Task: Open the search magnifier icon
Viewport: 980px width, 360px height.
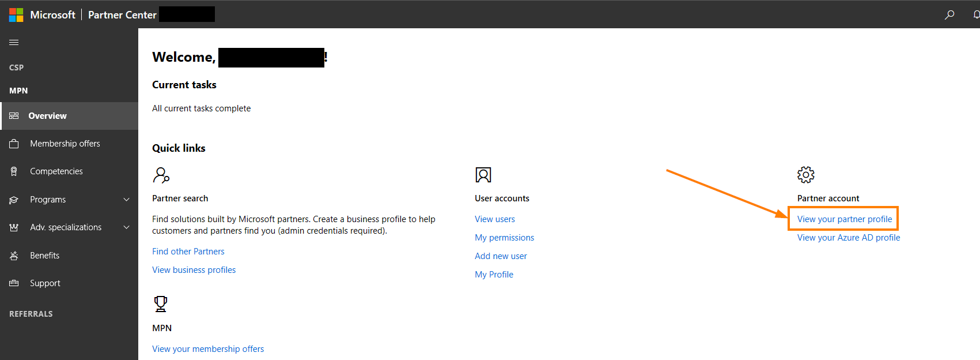Action: (x=949, y=14)
